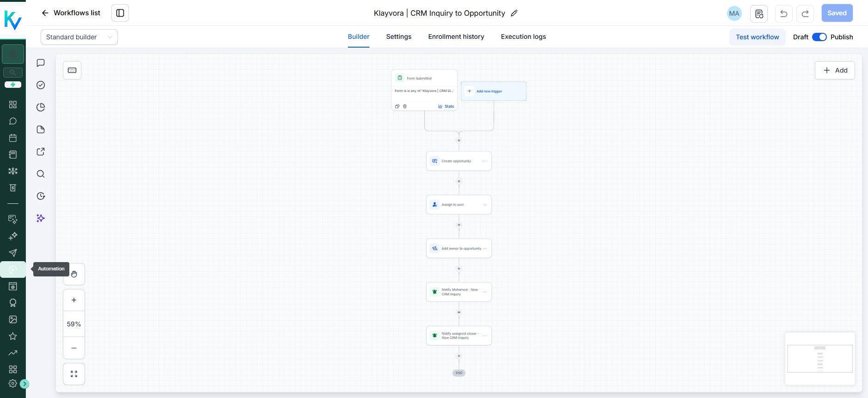868x398 pixels.
Task: Open the Dashboard icon in dark sidebar
Action: point(13,104)
